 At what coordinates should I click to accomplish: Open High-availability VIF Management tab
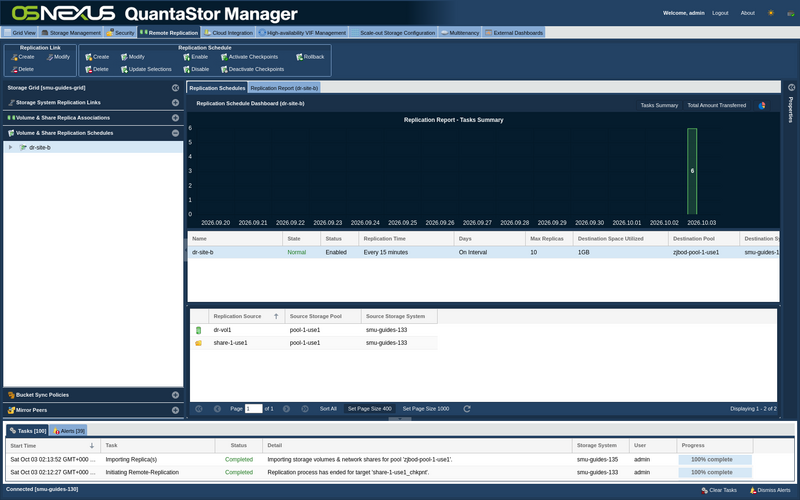point(302,32)
